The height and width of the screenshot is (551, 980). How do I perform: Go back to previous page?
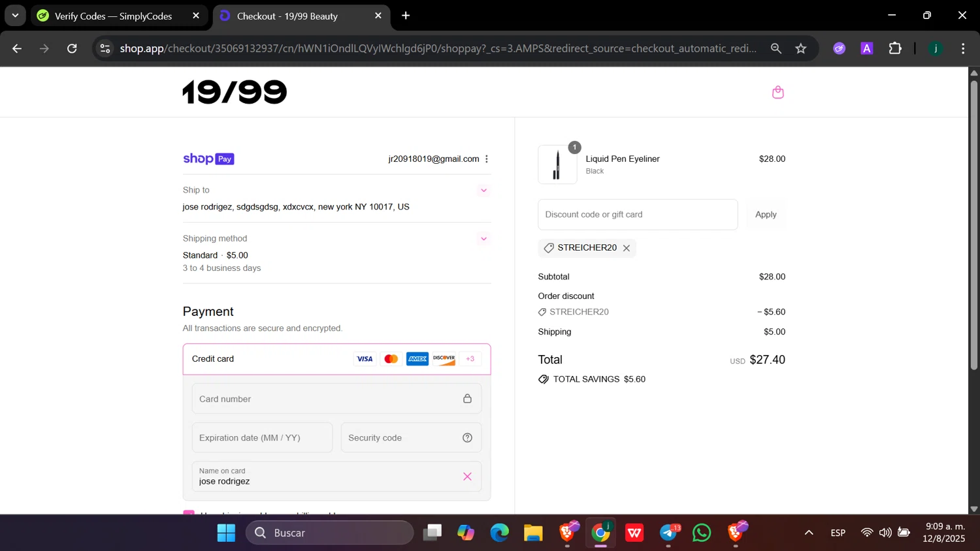[17, 48]
